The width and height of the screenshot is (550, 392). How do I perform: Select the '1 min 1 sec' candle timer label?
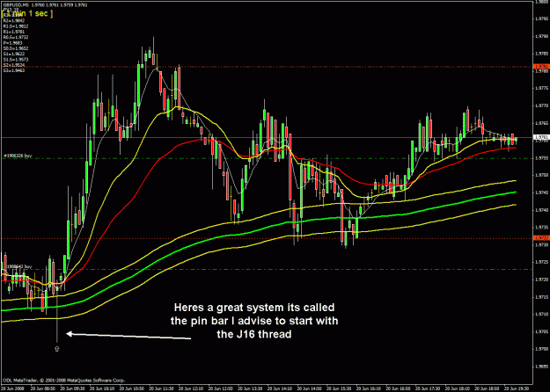tap(27, 13)
